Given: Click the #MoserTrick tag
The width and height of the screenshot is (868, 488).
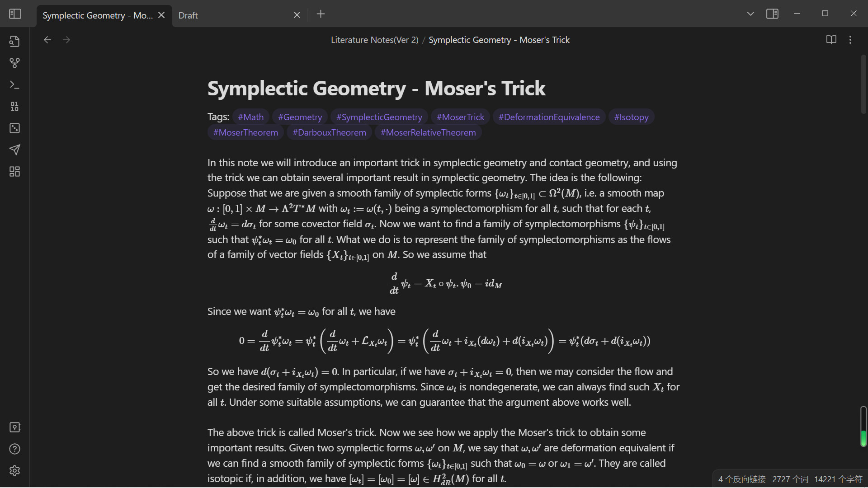Looking at the screenshot, I should [x=460, y=117].
